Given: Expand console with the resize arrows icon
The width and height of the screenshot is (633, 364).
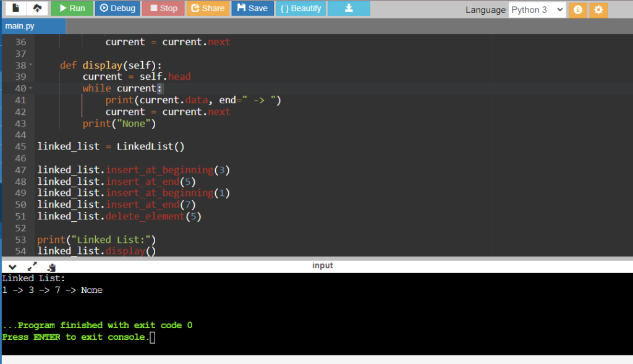Looking at the screenshot, I should click(33, 266).
